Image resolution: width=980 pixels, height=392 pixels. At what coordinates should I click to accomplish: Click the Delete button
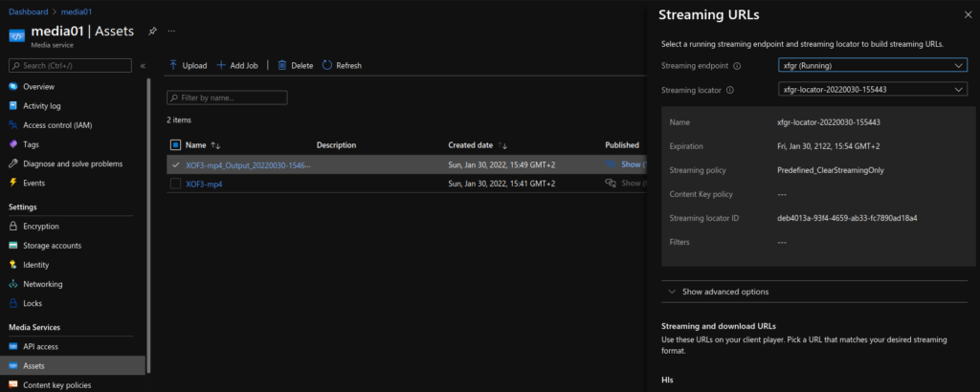(x=296, y=66)
